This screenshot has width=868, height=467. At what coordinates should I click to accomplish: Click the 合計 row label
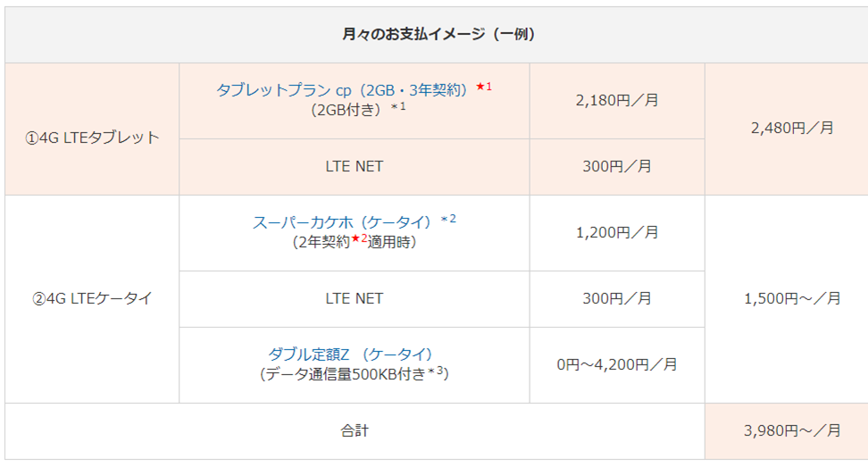(x=355, y=430)
